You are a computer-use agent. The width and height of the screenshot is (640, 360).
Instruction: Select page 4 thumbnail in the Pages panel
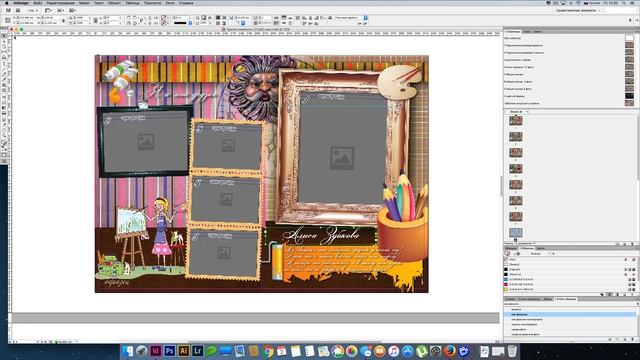click(516, 168)
